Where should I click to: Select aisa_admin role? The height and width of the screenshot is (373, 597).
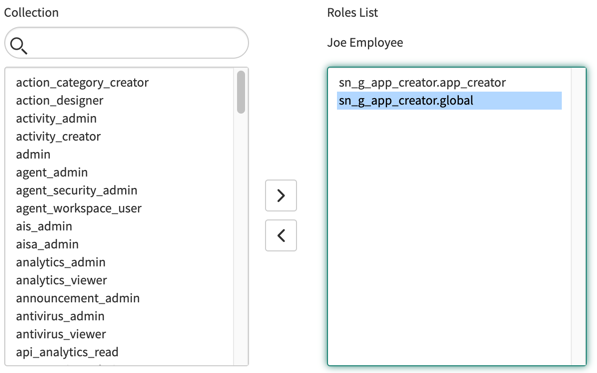[47, 244]
